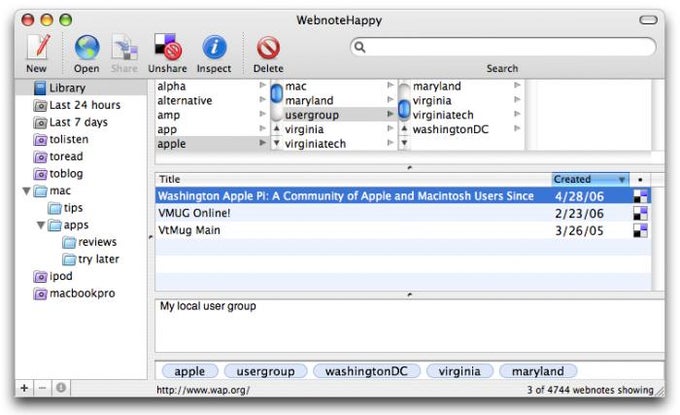The image size is (680, 415).
Task: Click the arrow next to virginiatech in third column
Action: tap(517, 114)
